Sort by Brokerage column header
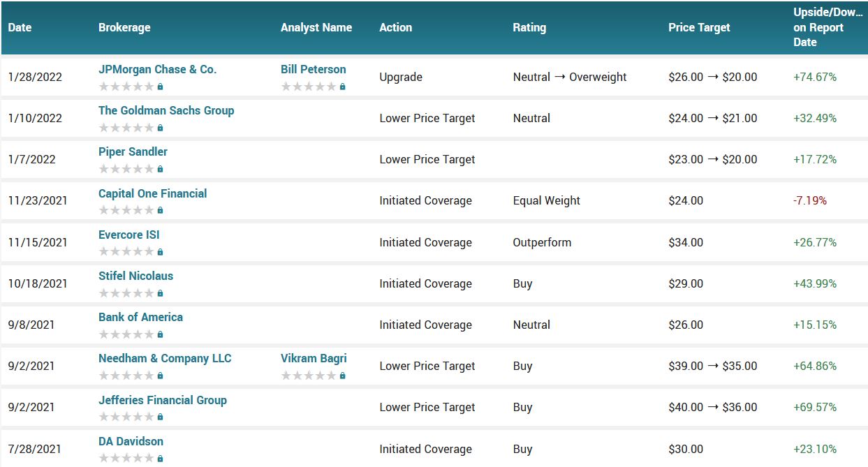 click(124, 28)
